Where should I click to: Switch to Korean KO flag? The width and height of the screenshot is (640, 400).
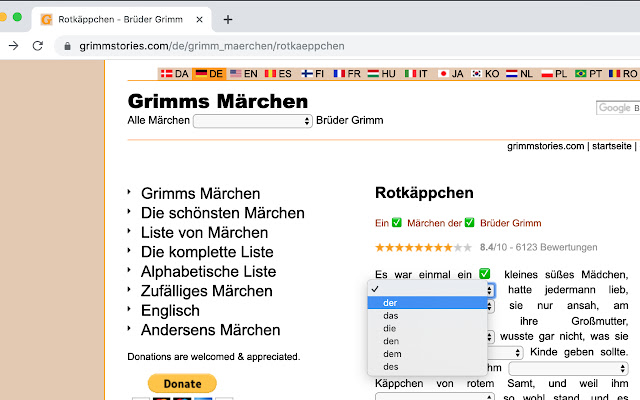click(485, 74)
